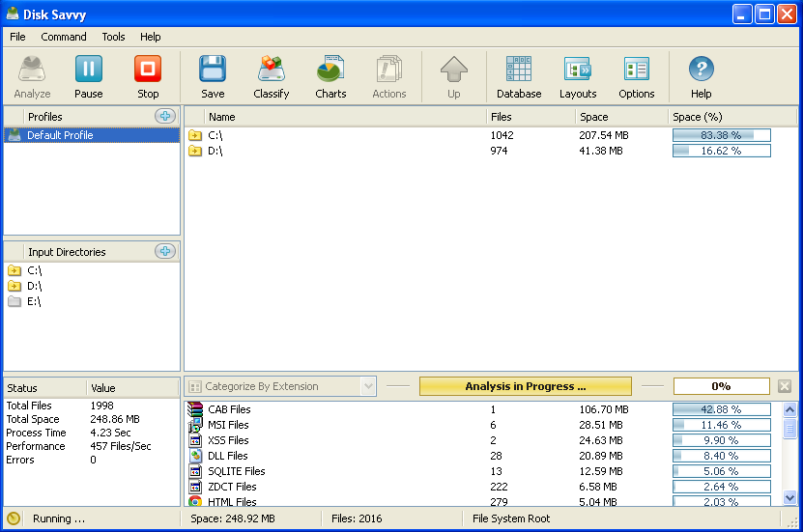Save the analysis report
803x532 pixels.
coord(213,77)
